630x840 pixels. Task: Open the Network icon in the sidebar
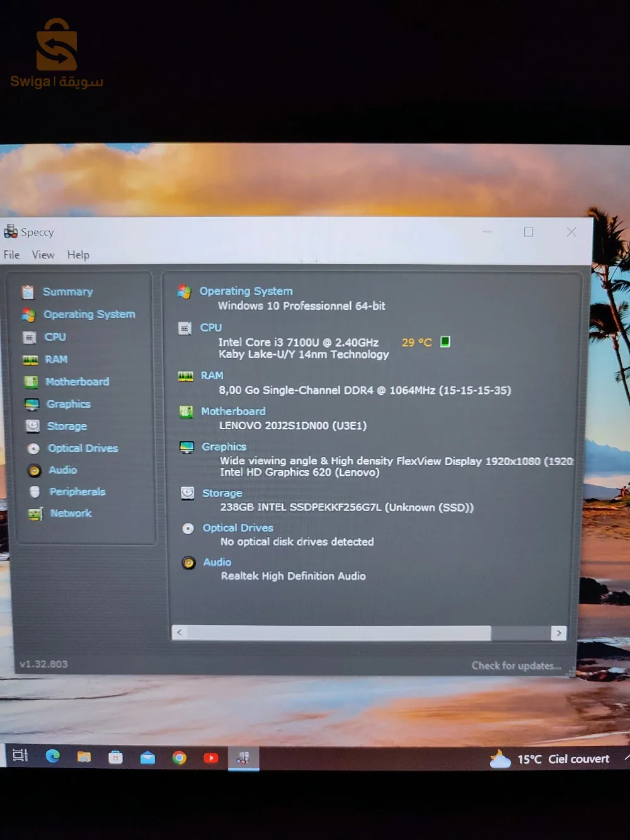coord(35,514)
